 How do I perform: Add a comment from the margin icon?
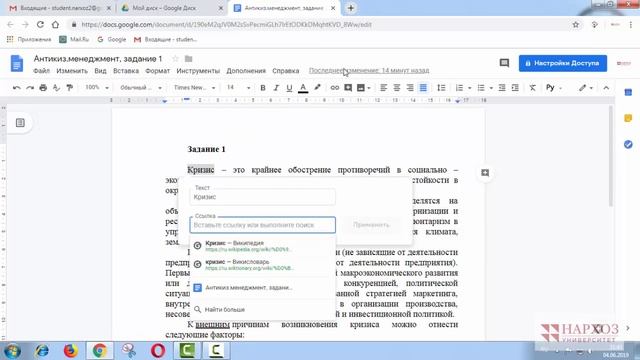(x=485, y=173)
